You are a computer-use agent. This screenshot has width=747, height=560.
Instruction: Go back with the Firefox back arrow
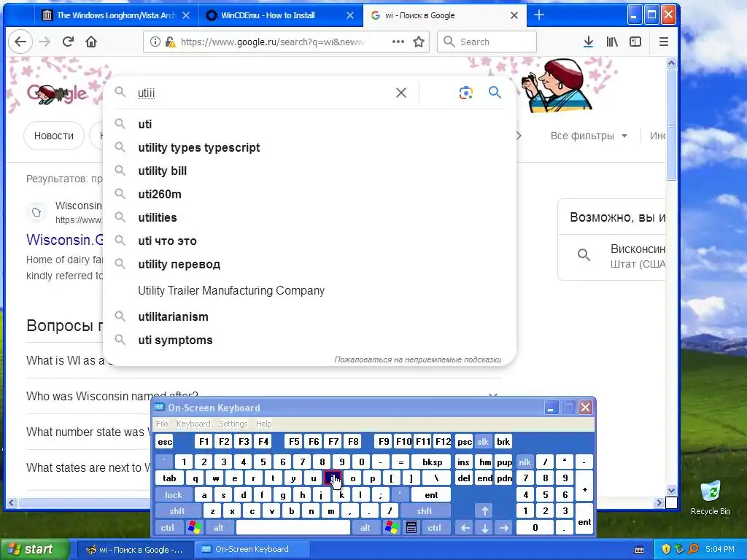pyautogui.click(x=20, y=42)
